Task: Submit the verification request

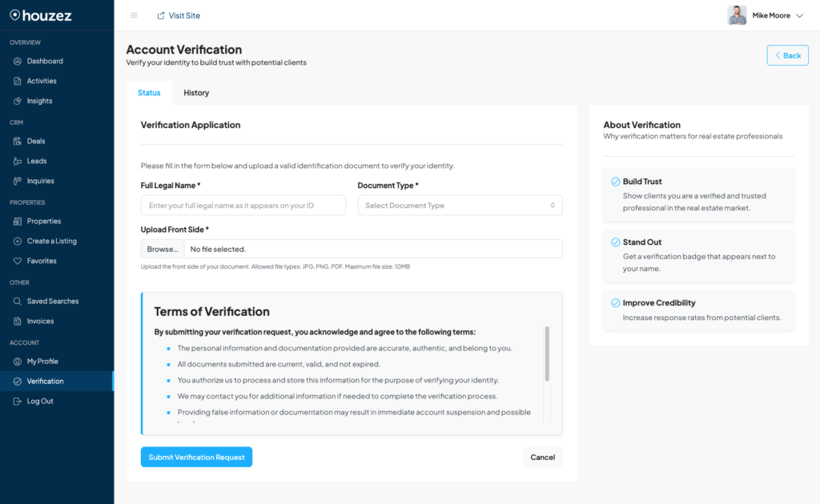Action: coord(196,457)
